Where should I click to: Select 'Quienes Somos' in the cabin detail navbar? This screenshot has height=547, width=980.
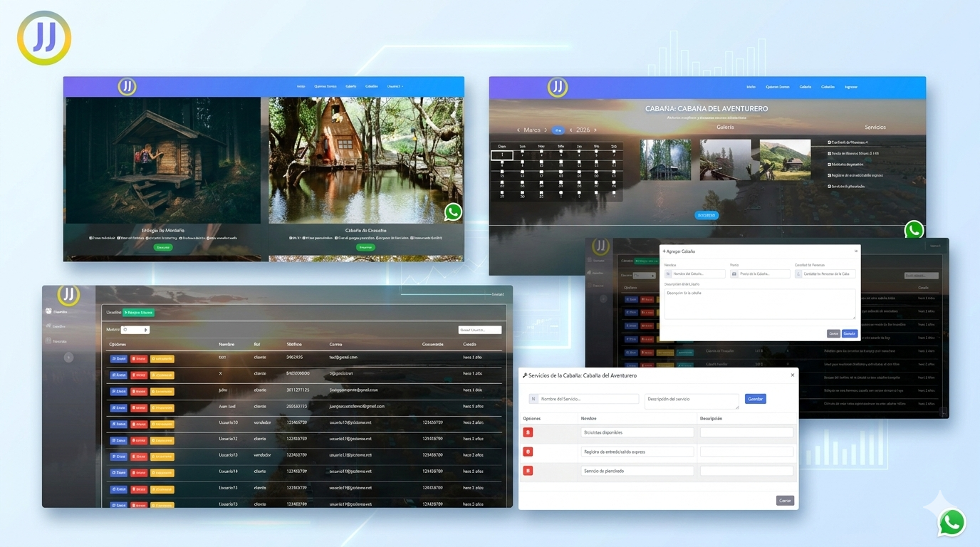777,87
